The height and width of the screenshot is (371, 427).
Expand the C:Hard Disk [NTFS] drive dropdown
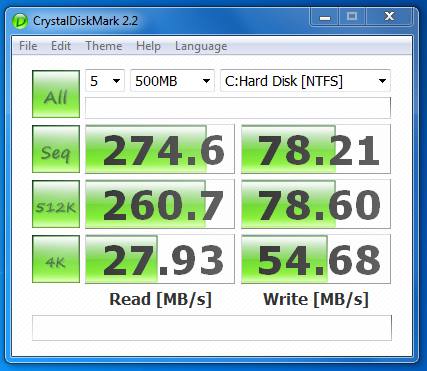click(305, 81)
